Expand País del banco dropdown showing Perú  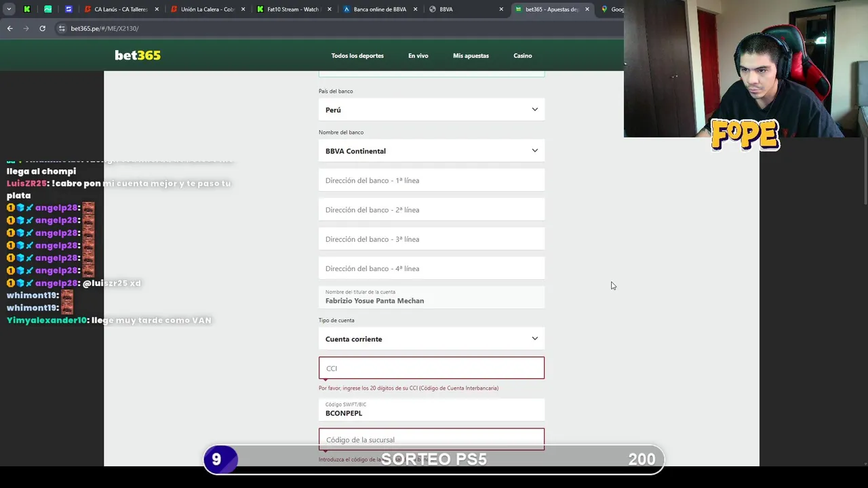click(431, 110)
